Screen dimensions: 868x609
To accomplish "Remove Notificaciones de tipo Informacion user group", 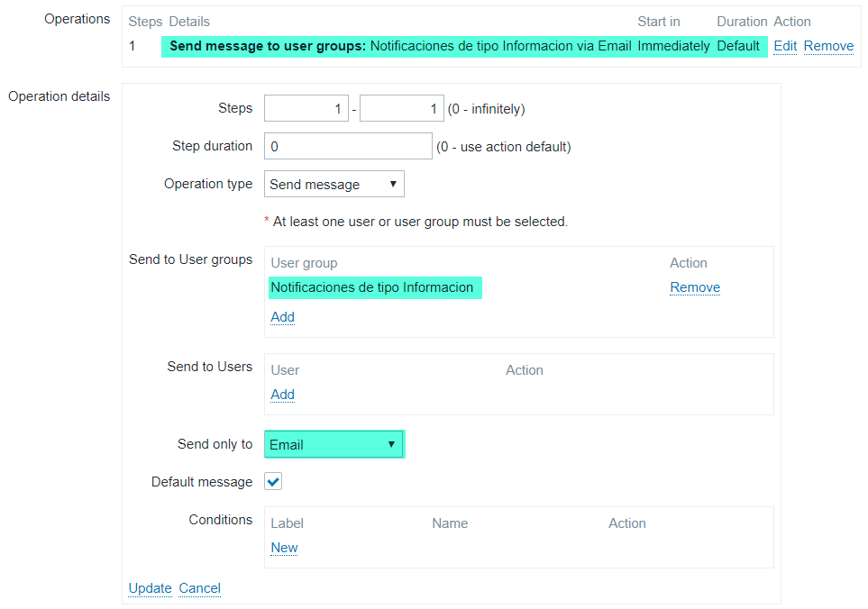I will pyautogui.click(x=694, y=287).
